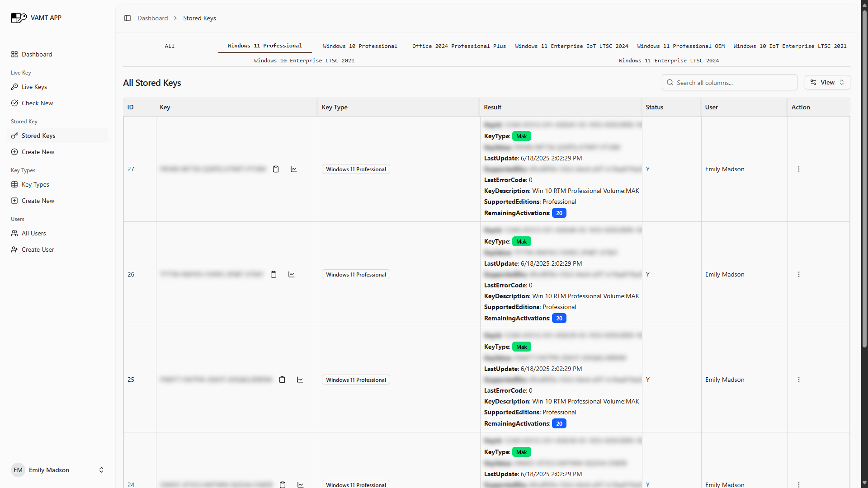Open action menu for row 27

[x=799, y=169]
